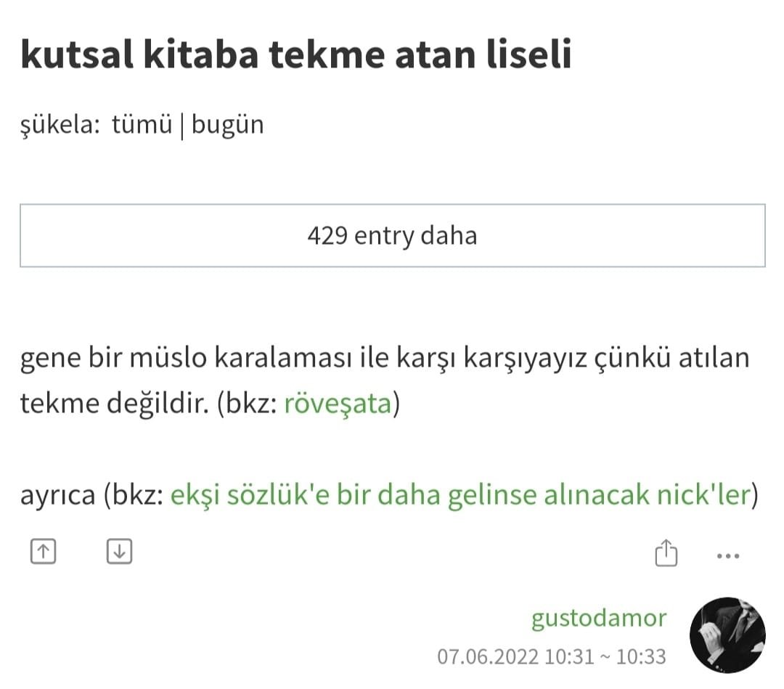Select the "tümü" şükela filter
This screenshot has width=784, height=689.
point(142,125)
